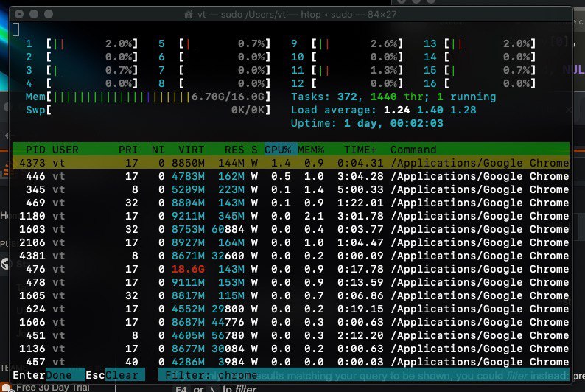Click the CPU 13 usage meter
This screenshot has height=392, width=585.
pos(480,43)
